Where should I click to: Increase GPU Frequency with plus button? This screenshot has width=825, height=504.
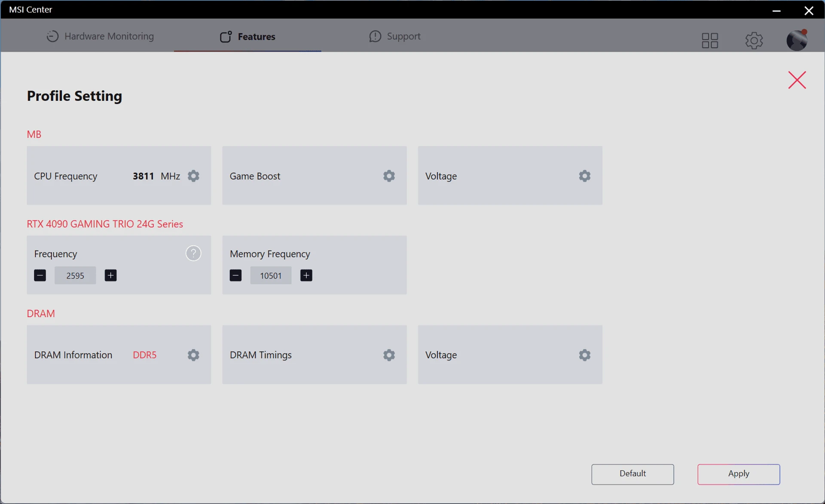click(x=110, y=275)
